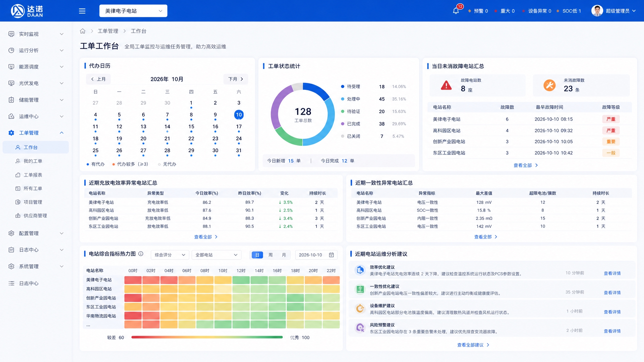Click the DAAN logo in the header
644x362 pixels.
pos(27,11)
